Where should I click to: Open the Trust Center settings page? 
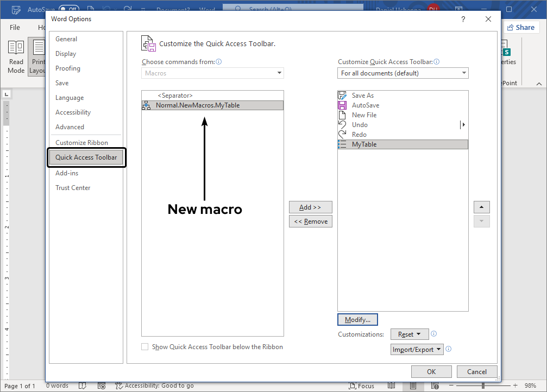coord(73,187)
